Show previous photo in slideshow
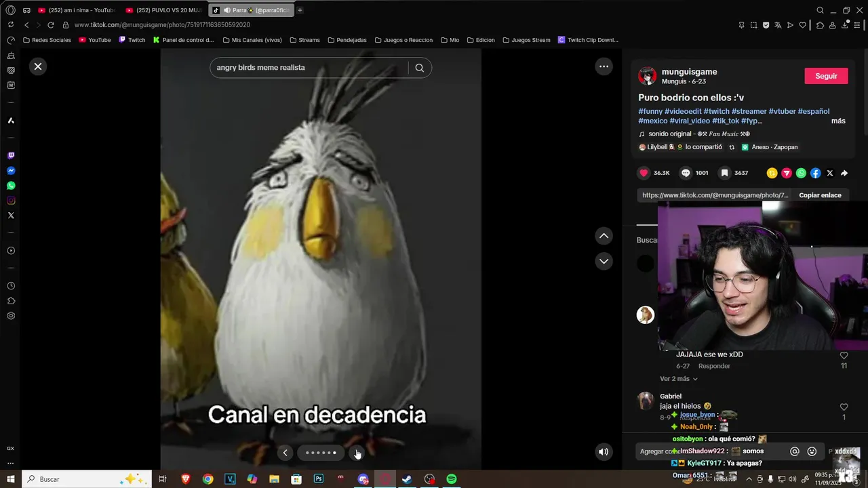The height and width of the screenshot is (488, 868). point(285,453)
